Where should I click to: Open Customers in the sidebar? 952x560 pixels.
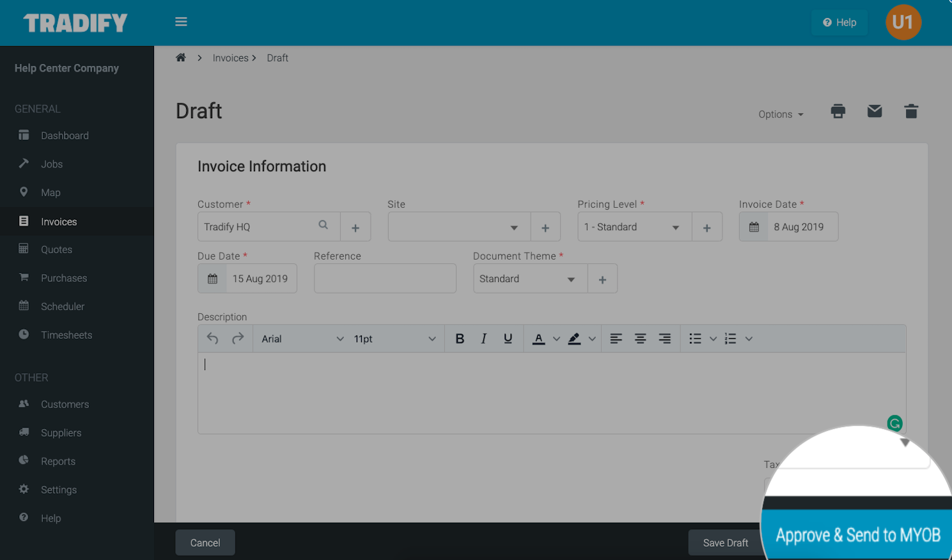tap(77, 404)
